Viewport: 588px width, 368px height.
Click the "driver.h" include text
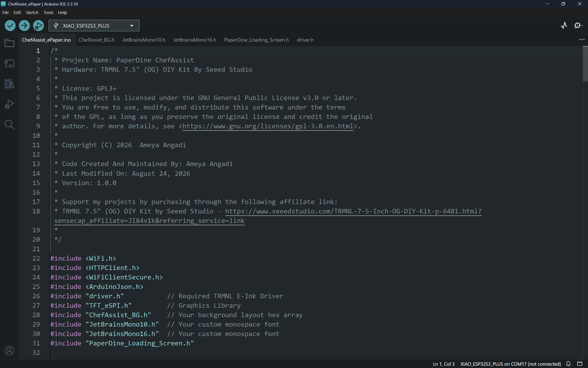(x=105, y=296)
